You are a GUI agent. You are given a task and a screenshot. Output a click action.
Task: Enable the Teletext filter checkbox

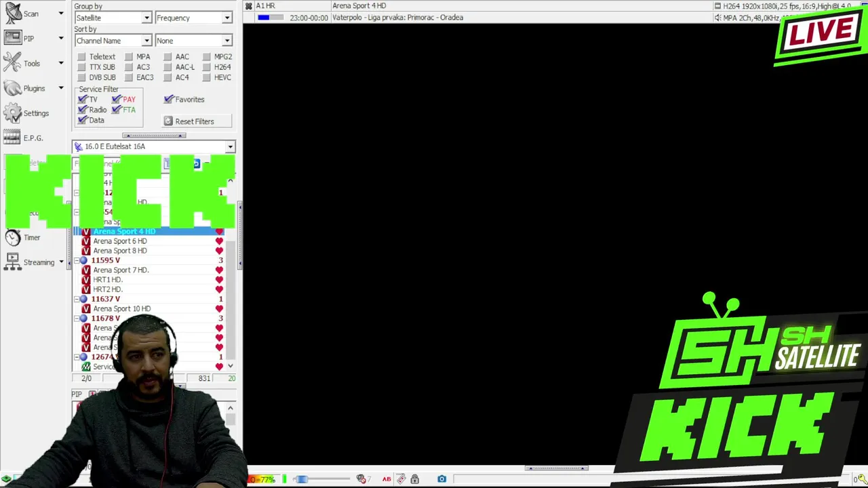tap(81, 57)
